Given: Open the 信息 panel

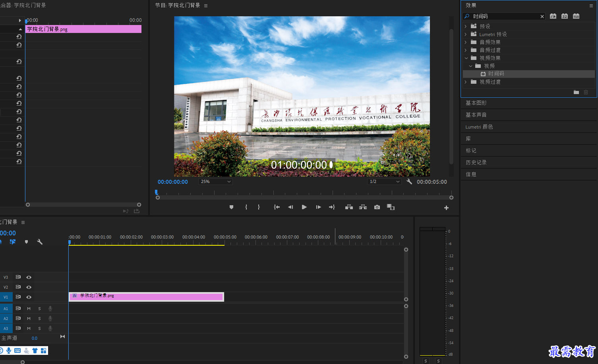Looking at the screenshot, I should coord(471,174).
